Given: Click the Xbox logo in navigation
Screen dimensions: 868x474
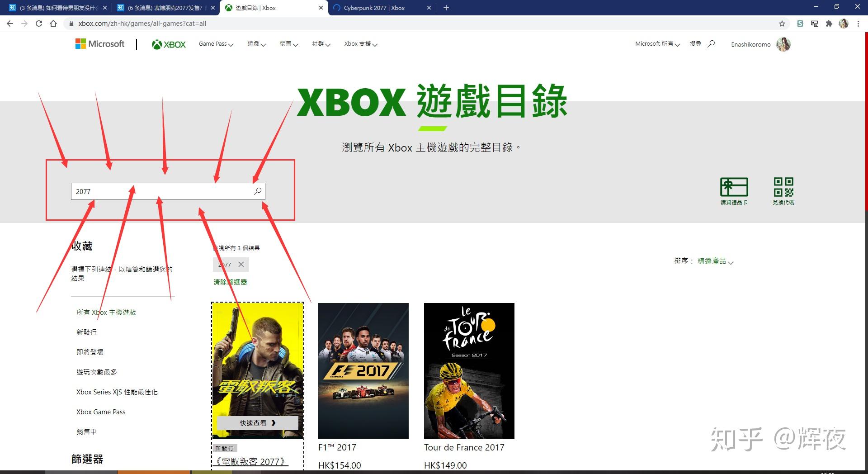Looking at the screenshot, I should click(169, 44).
